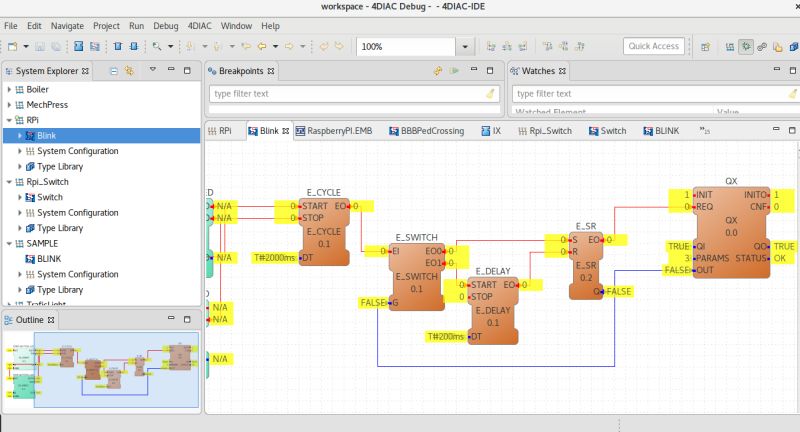Click the blue toolbar icon left of the search magnifier
Image resolution: width=800 pixels, height=432 pixels.
click(134, 46)
